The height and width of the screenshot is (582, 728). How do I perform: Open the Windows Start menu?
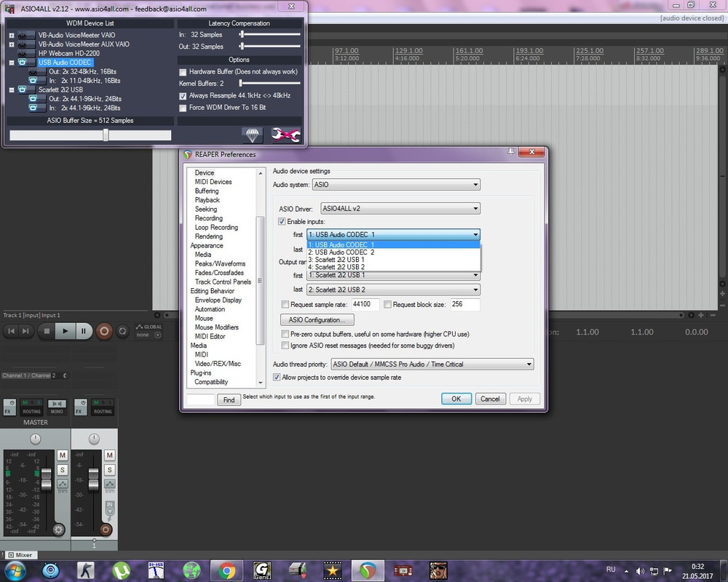pyautogui.click(x=15, y=570)
